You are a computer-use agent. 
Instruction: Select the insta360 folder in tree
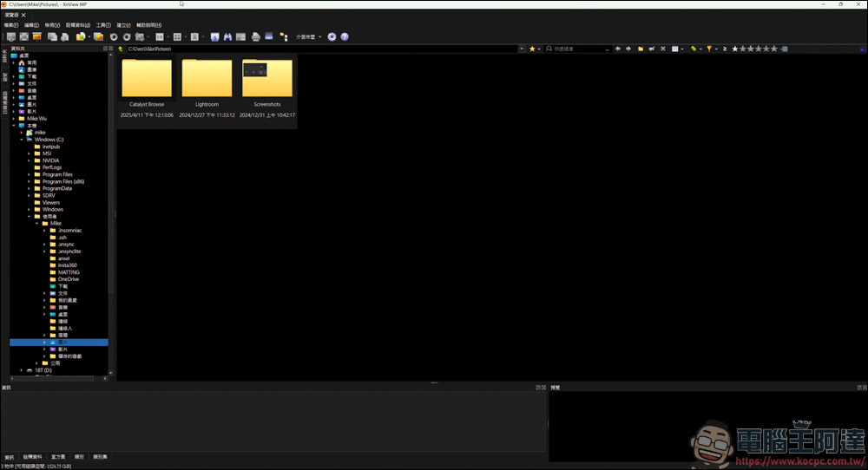[x=67, y=264]
